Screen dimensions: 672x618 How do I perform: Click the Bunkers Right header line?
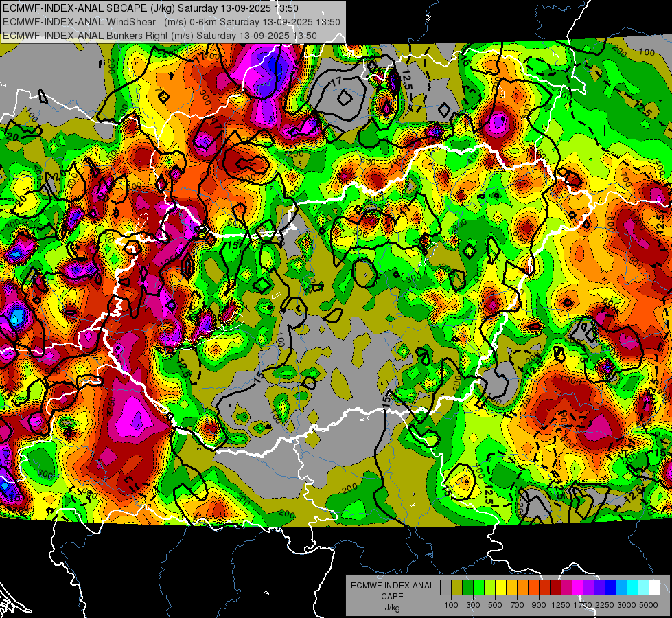click(160, 36)
